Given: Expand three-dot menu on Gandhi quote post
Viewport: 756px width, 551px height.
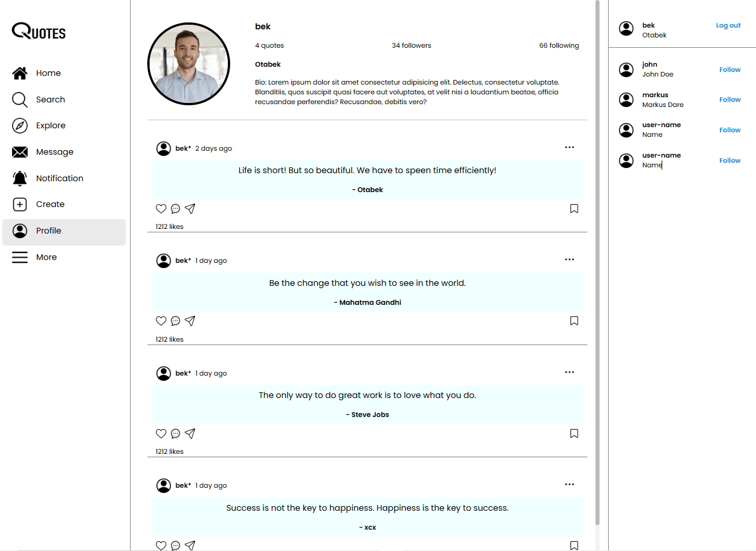Looking at the screenshot, I should (569, 259).
